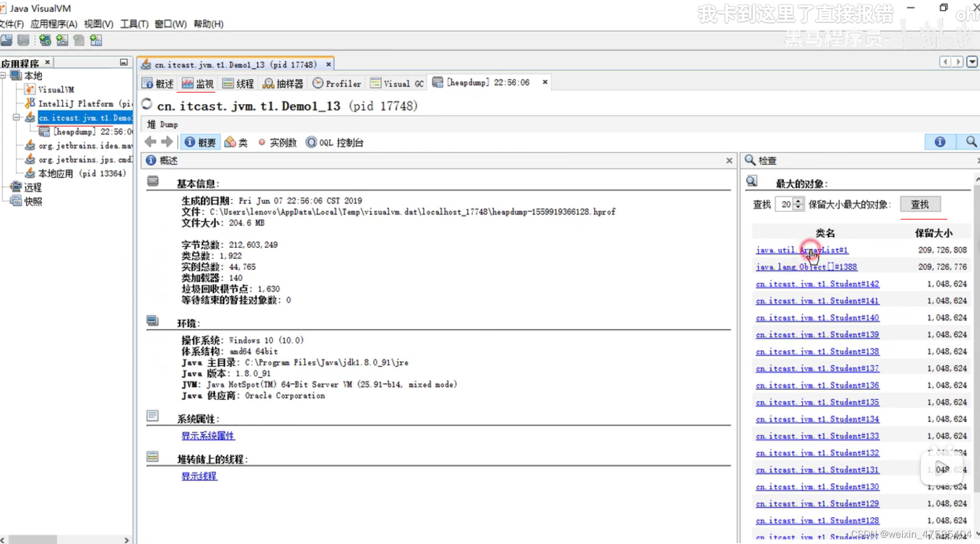Open the java.lang.Object[]#1388 object link
980x544 pixels.
[x=806, y=267]
